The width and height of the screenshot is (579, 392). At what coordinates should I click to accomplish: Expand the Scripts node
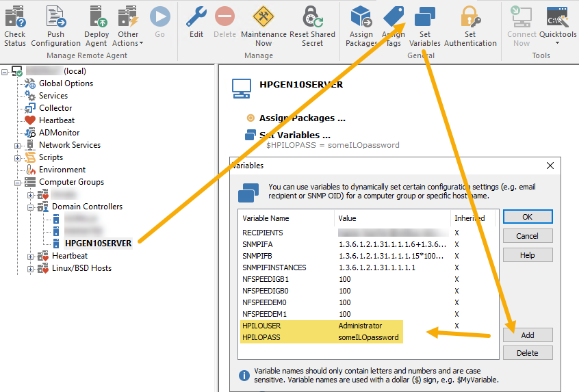pyautogui.click(x=17, y=158)
